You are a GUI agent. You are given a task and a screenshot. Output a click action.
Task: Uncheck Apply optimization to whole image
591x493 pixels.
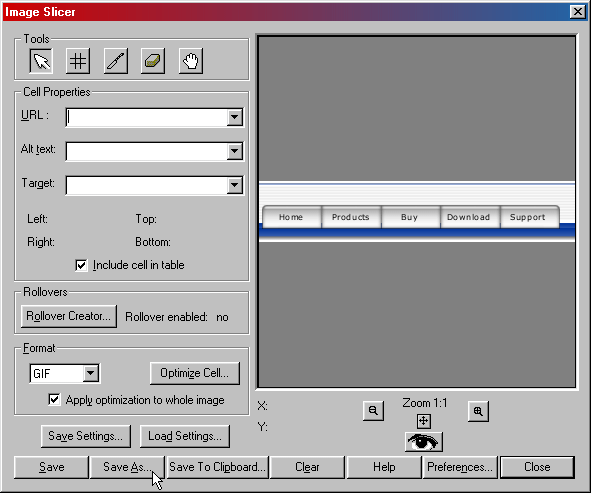[x=54, y=400]
